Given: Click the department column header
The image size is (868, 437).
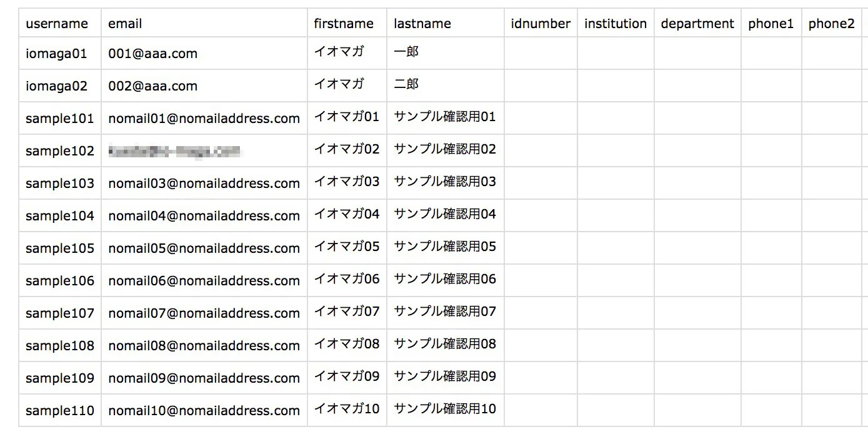Looking at the screenshot, I should pos(697,24).
